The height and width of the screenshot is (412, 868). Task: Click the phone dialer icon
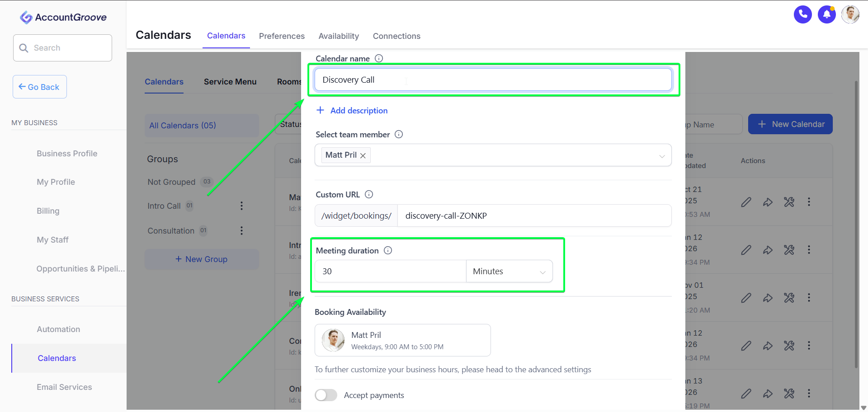tap(803, 14)
